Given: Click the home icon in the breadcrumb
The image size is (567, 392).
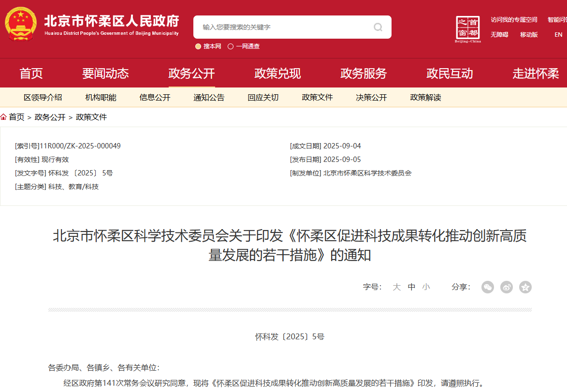Looking at the screenshot, I should coord(4,116).
